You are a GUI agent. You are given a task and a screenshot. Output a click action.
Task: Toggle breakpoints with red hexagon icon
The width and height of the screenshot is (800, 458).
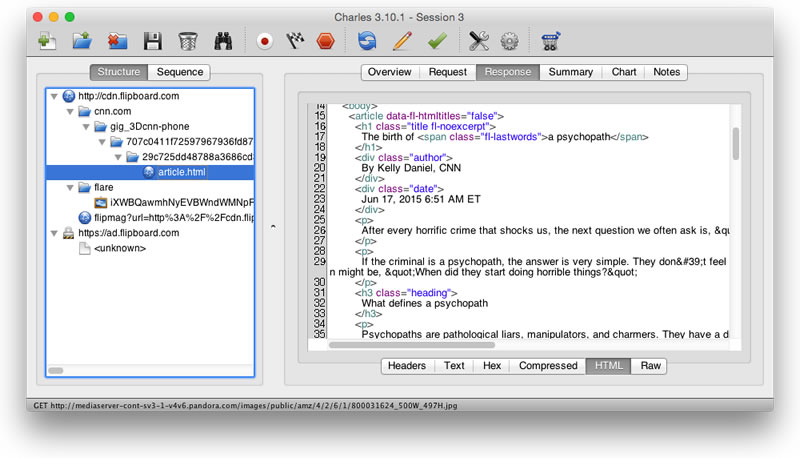point(326,41)
